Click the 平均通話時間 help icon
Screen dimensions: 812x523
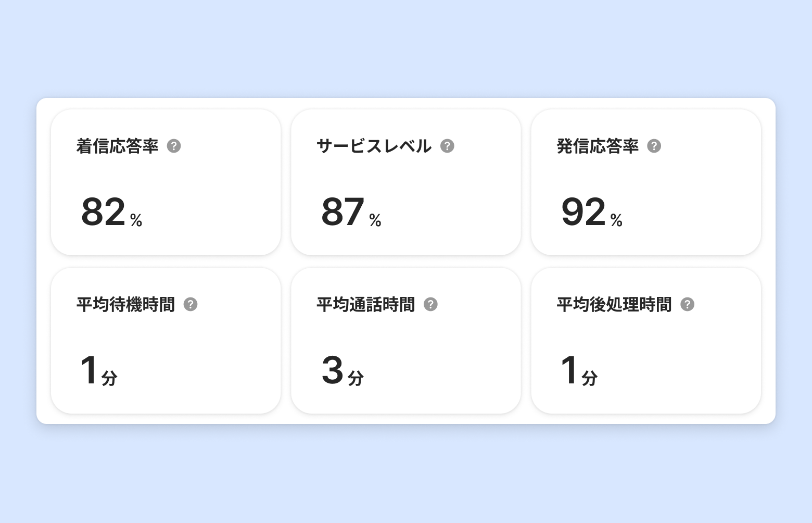[x=430, y=304]
